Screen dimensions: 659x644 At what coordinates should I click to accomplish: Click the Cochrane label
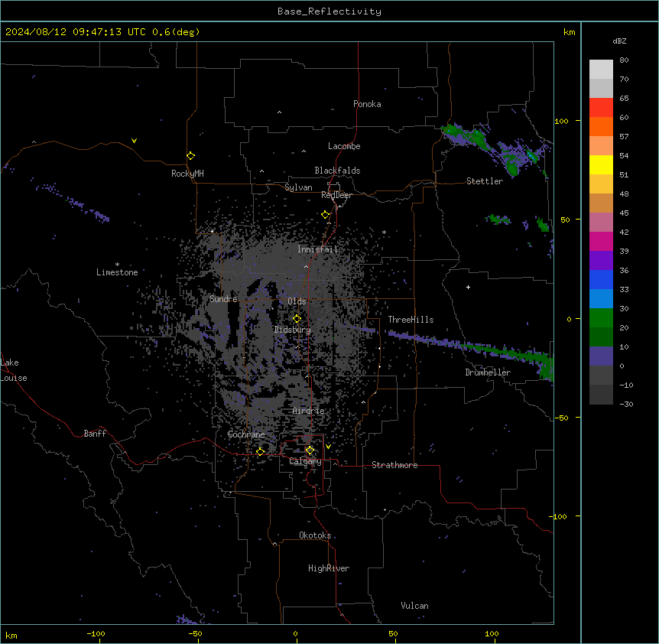click(246, 434)
